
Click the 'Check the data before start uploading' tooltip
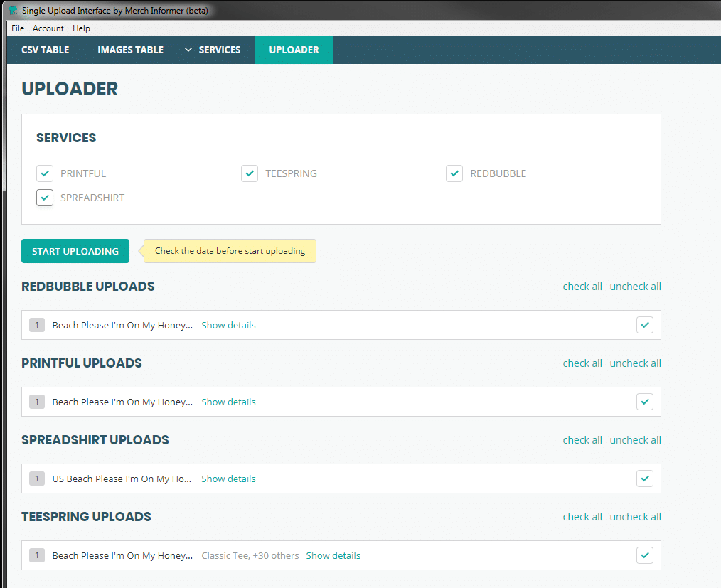click(x=230, y=251)
